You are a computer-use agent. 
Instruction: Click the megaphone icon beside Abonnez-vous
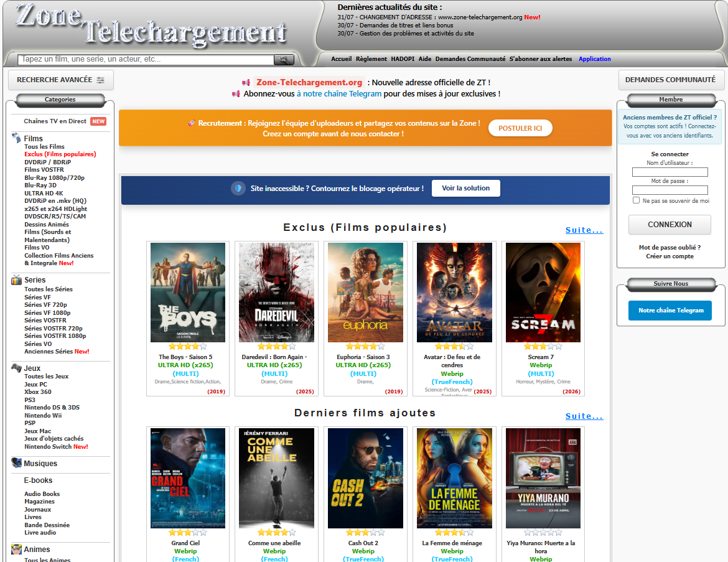pos(236,94)
